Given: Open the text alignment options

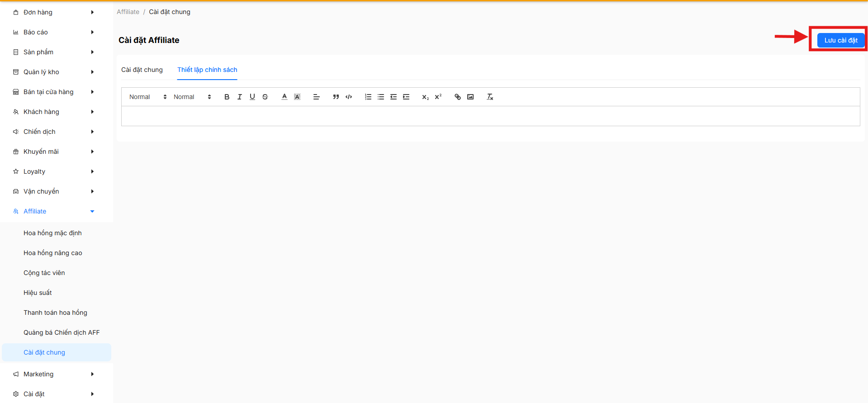Looking at the screenshot, I should point(317,97).
